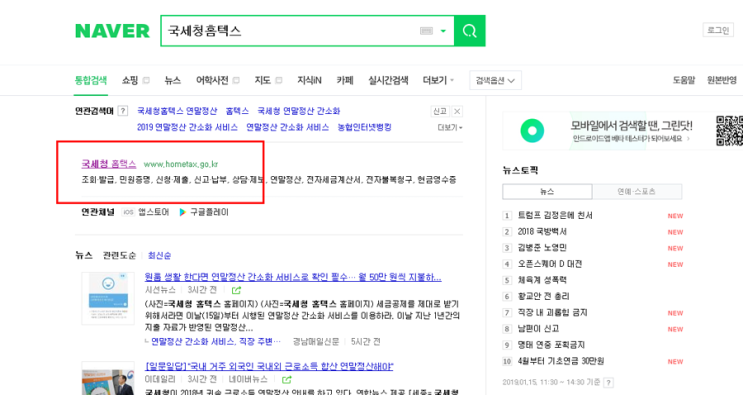
Task: Click related search 국세청 연말정산 간소화
Action: click(x=299, y=111)
